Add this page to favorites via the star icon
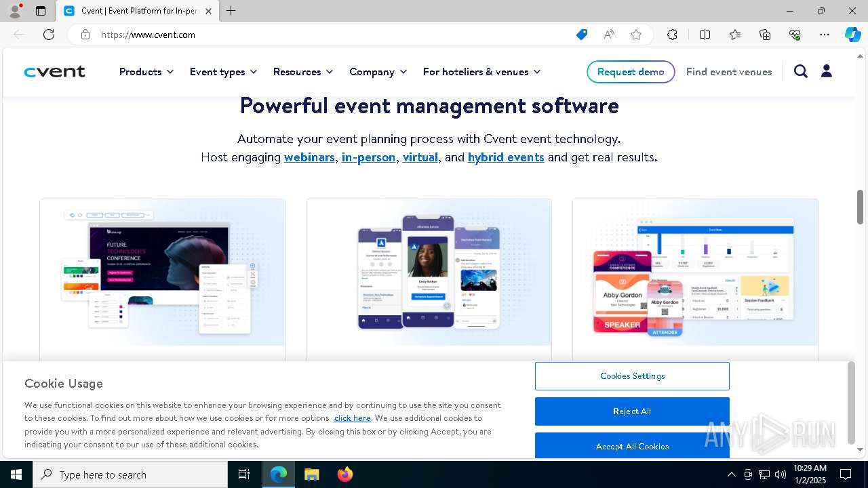 click(636, 35)
